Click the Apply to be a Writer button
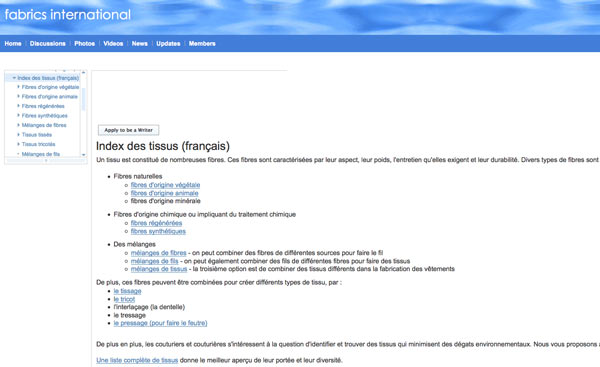Image resolution: width=600 pixels, height=367 pixels. click(x=128, y=130)
